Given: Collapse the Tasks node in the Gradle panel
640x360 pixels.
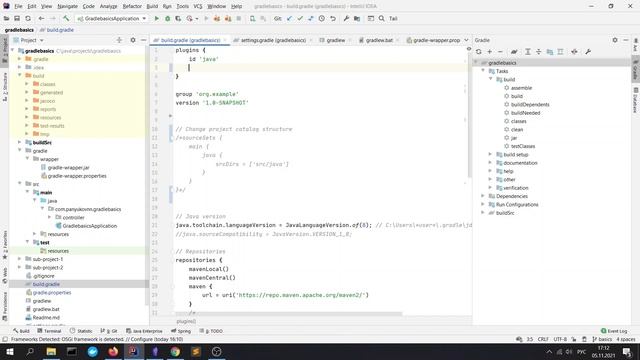Looking at the screenshot, I should point(483,71).
